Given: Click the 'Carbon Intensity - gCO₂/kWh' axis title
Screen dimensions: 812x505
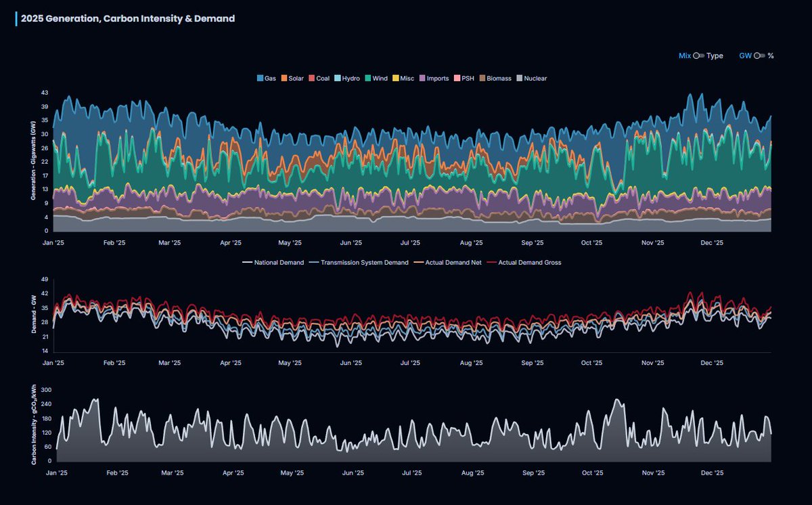Looking at the screenshot, I should 33,426.
